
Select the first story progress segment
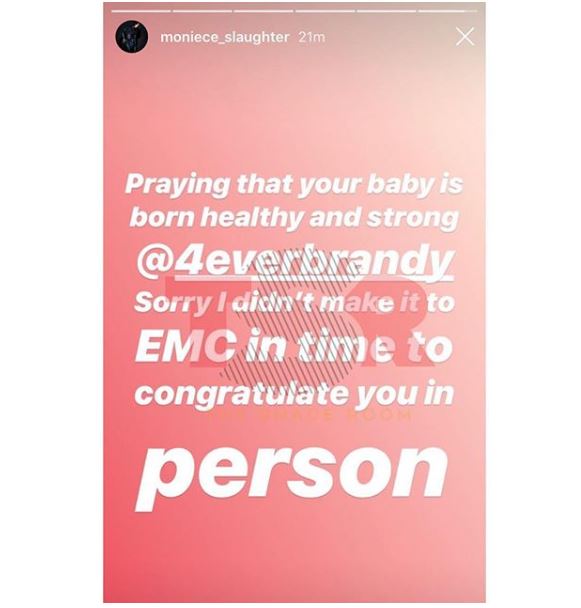coord(142,11)
